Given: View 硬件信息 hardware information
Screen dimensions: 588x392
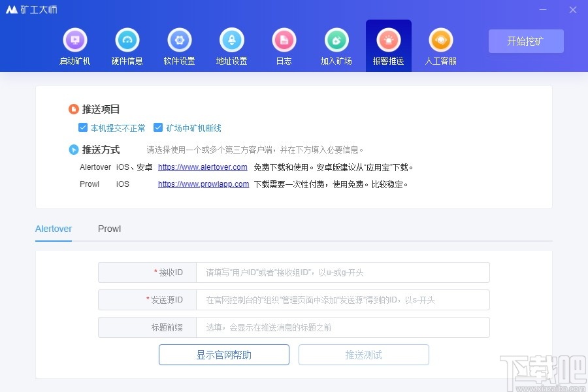Looking at the screenshot, I should pos(127,44).
